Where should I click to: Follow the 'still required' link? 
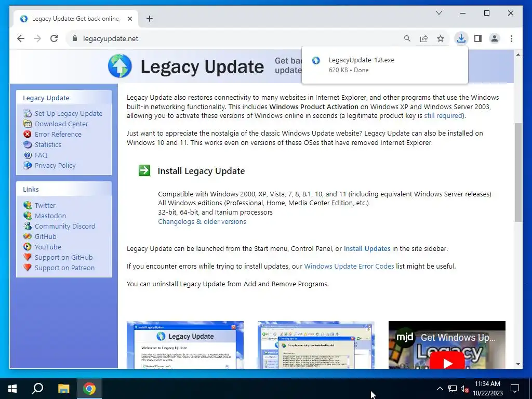[444, 116]
